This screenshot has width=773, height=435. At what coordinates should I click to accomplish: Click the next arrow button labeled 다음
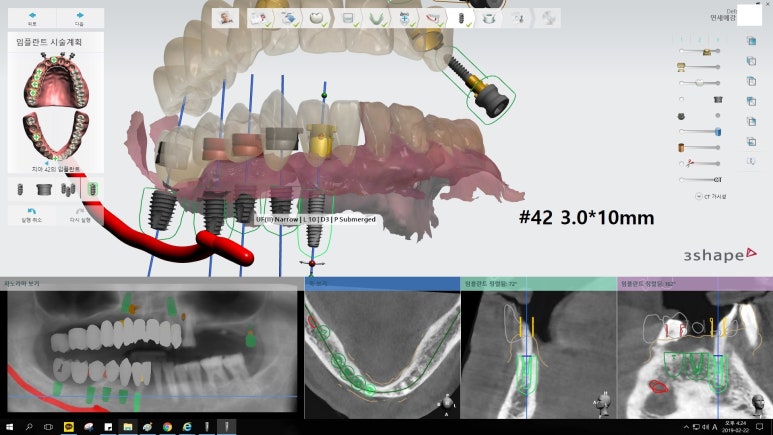click(x=78, y=19)
